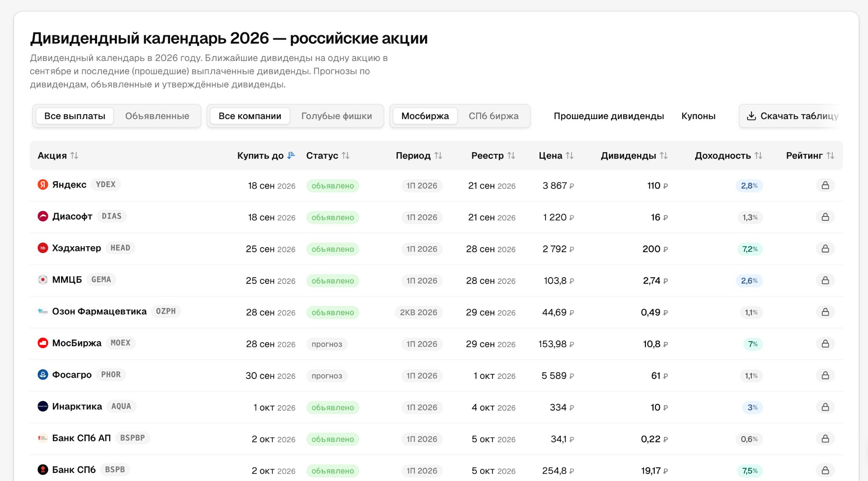Sort by Рейтинг column arrows
This screenshot has width=868, height=481.
pos(830,156)
